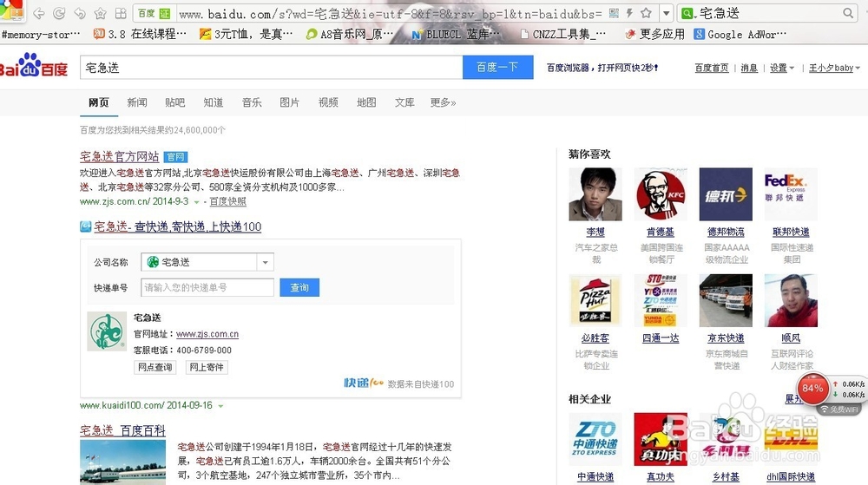Open search engine selector icon in search box
Viewport: 868px width, 485px height.
[x=688, y=13]
